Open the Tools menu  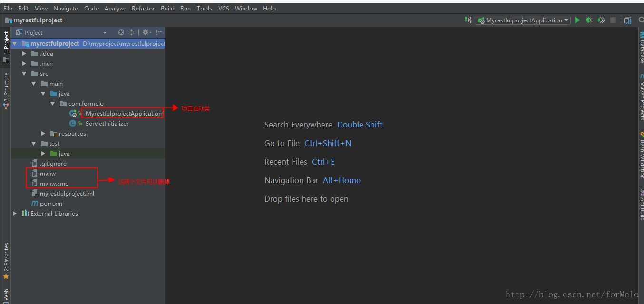(x=205, y=8)
